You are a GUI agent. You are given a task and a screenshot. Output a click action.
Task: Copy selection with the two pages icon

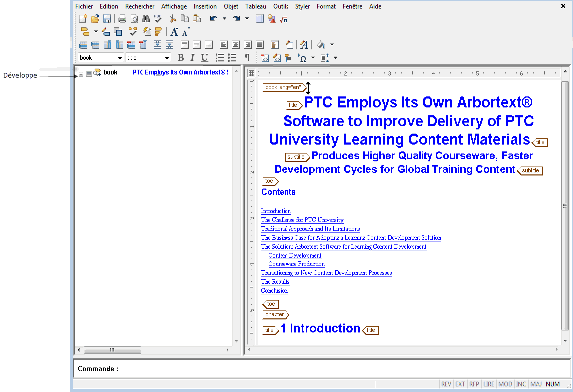[x=185, y=18]
